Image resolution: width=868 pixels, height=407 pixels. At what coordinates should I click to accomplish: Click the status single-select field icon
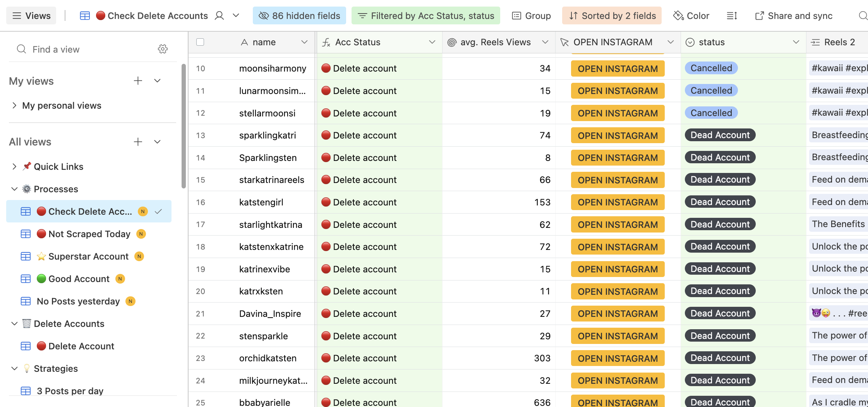(x=690, y=42)
